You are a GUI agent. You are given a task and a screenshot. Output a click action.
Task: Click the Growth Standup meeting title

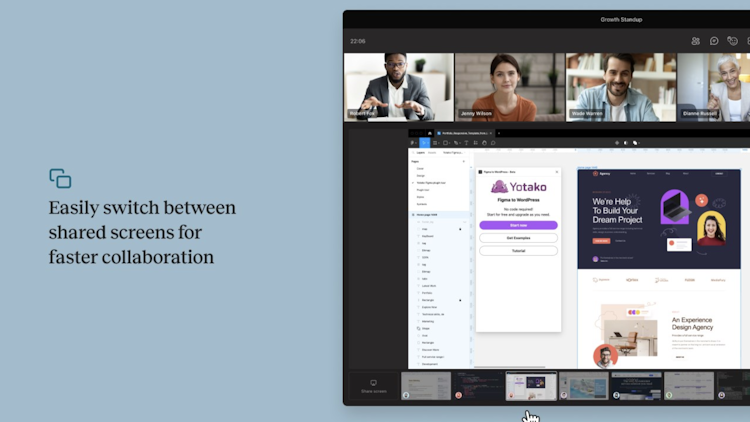[x=621, y=20]
